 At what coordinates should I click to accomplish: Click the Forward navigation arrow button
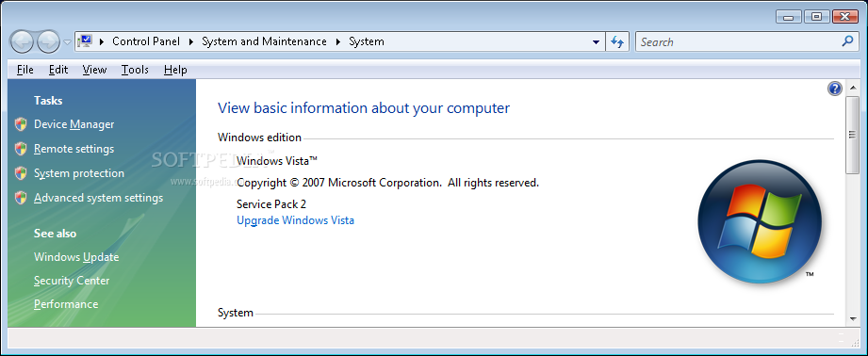pyautogui.click(x=48, y=41)
